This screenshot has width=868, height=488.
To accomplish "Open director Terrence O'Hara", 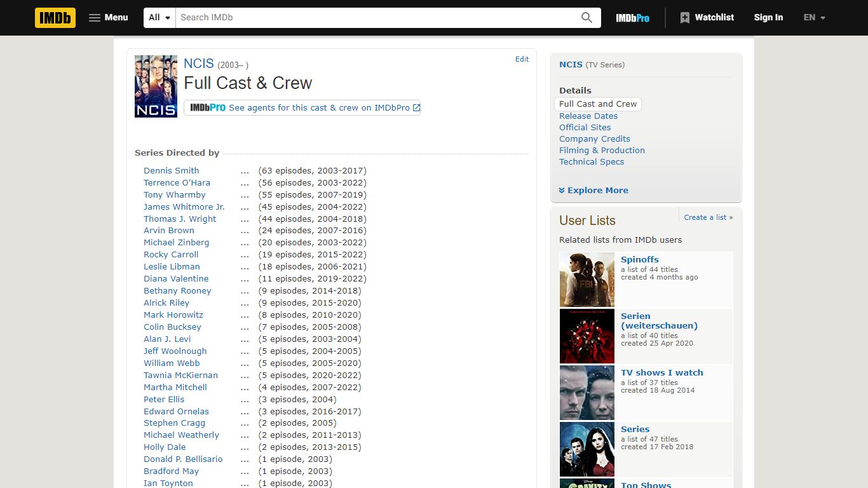I will pyautogui.click(x=177, y=182).
